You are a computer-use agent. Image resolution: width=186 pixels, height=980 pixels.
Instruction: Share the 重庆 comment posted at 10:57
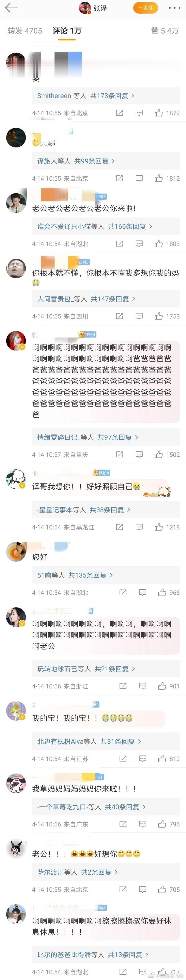click(120, 455)
